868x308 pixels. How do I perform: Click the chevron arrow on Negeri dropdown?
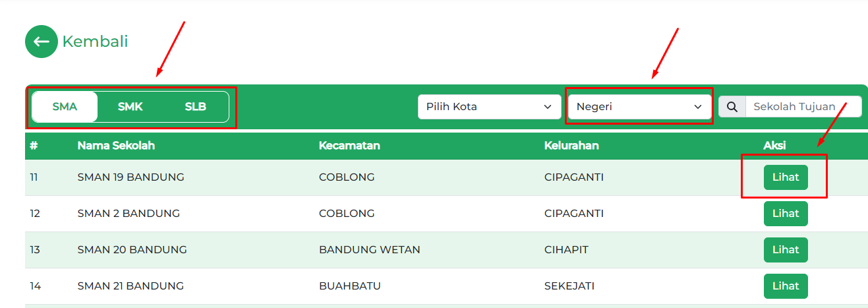coord(698,107)
